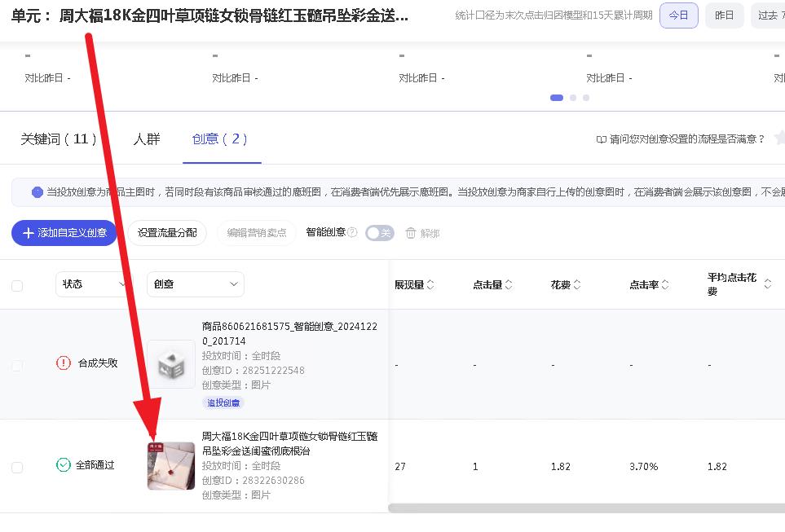Image resolution: width=785 pixels, height=532 pixels.
Task: Select the 创意 (2) tab
Action: pyautogui.click(x=220, y=138)
